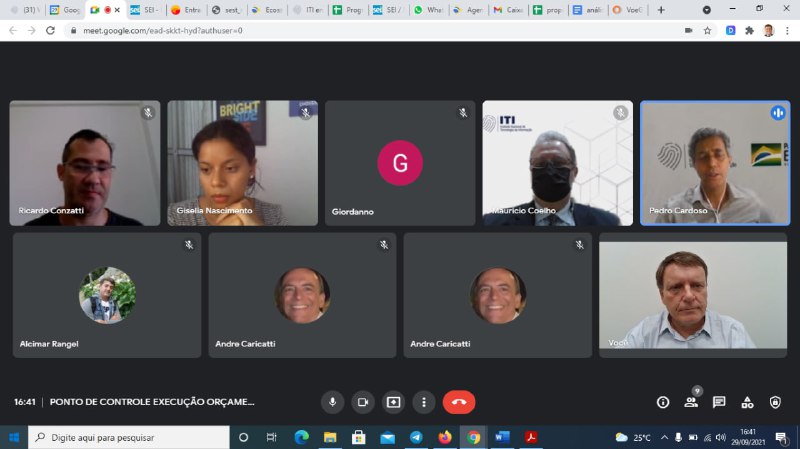Open the Chrome extensions puzzle icon
This screenshot has height=449, width=800.
[749, 31]
